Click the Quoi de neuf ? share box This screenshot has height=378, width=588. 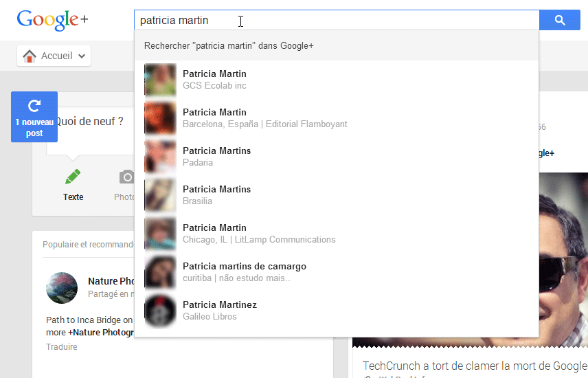point(90,131)
